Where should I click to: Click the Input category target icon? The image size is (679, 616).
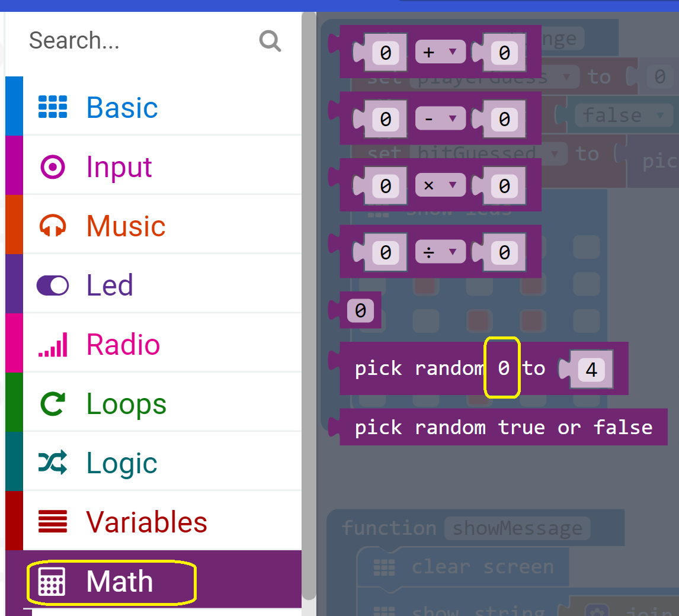point(53,166)
